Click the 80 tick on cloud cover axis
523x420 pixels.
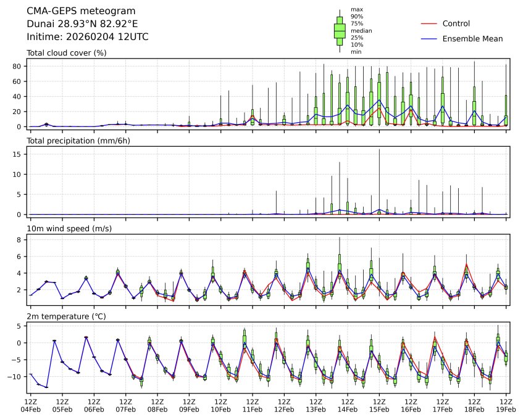coord(18,66)
